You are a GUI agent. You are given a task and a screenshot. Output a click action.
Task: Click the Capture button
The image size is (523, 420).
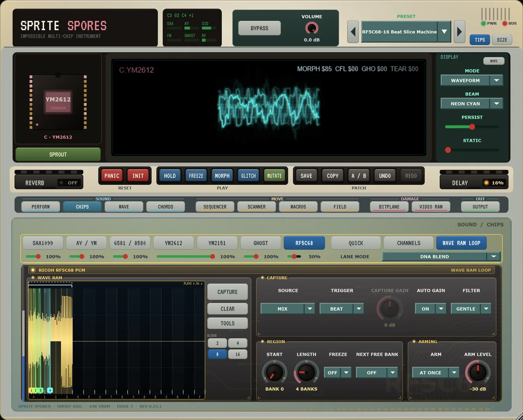click(227, 292)
